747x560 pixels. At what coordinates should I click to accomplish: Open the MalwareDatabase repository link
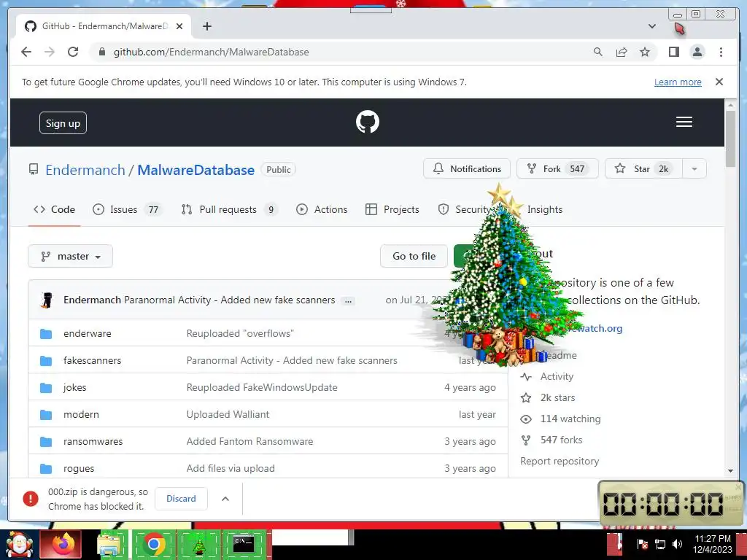196,170
